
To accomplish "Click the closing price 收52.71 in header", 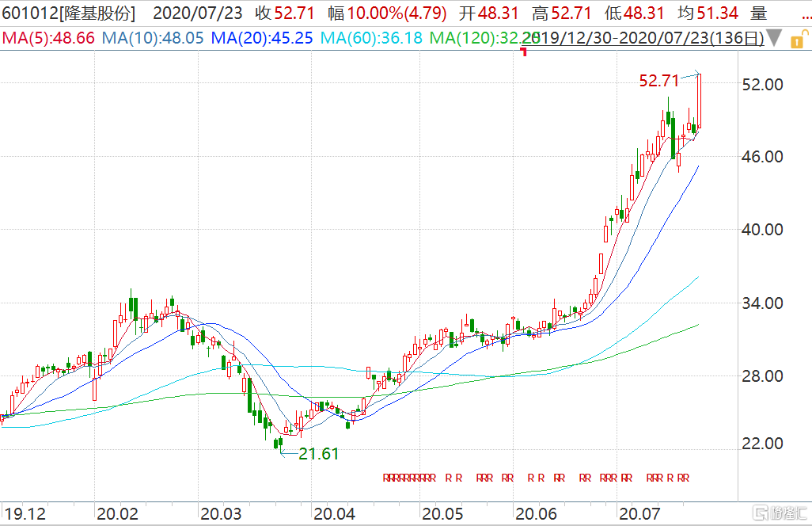I will (x=285, y=13).
